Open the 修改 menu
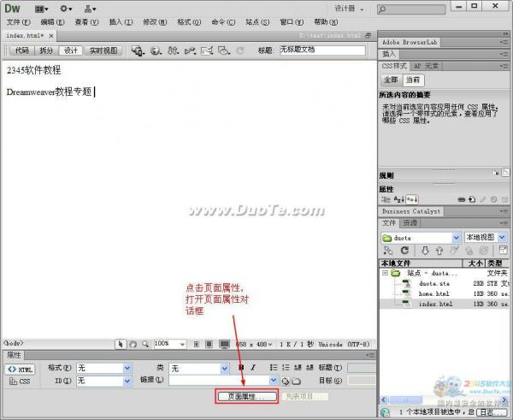The height and width of the screenshot is (420, 513). pos(155,22)
